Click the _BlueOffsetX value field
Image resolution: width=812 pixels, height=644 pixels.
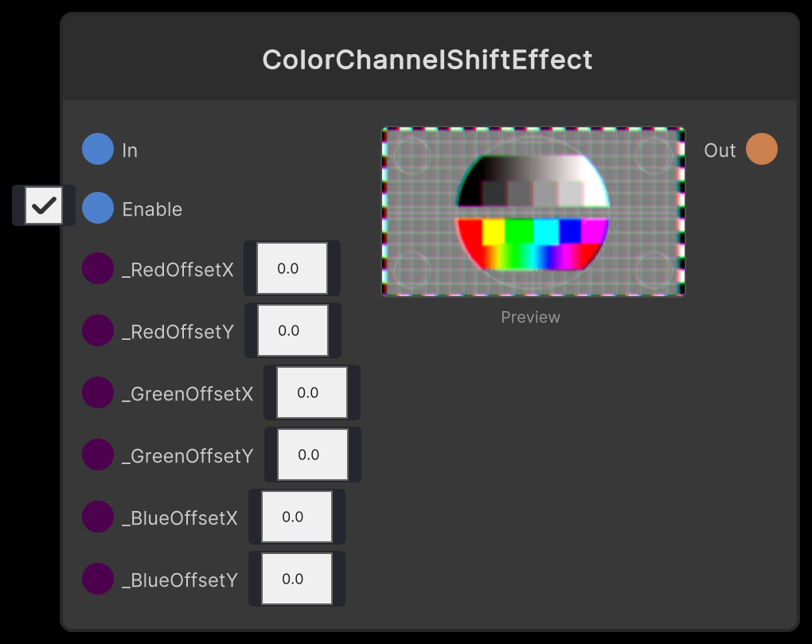tap(296, 517)
